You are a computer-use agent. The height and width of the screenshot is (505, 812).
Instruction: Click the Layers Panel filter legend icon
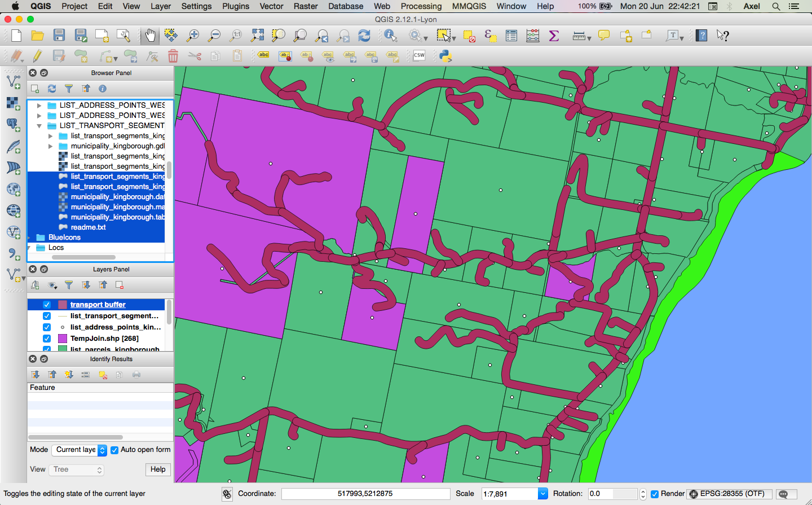tap(68, 285)
